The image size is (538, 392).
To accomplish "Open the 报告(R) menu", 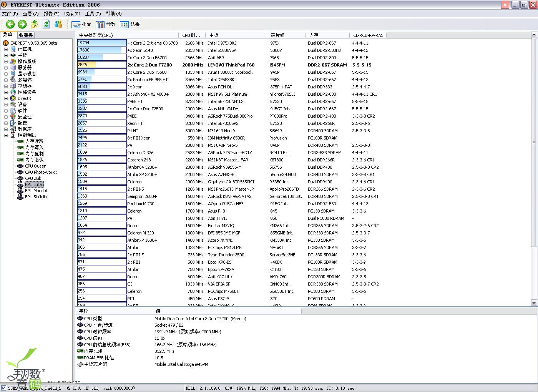I will tap(51, 14).
